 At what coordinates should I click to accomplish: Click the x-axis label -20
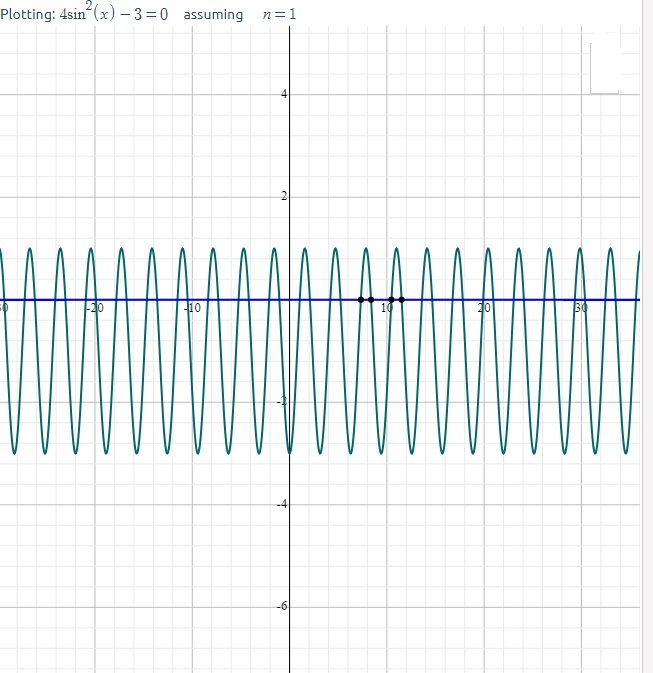(x=95, y=309)
